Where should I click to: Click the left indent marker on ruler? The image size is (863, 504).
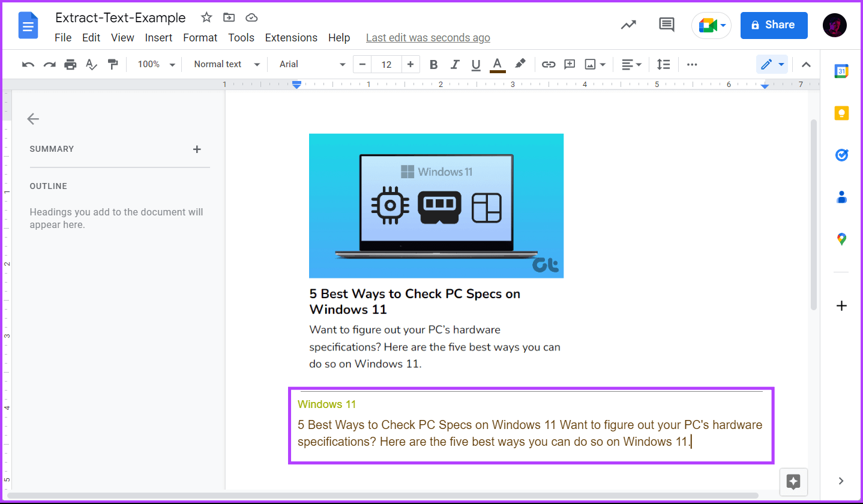[296, 86]
